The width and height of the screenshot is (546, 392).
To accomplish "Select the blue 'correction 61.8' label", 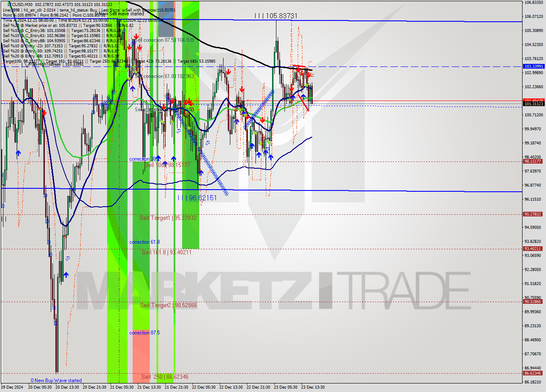I will pos(145,242).
